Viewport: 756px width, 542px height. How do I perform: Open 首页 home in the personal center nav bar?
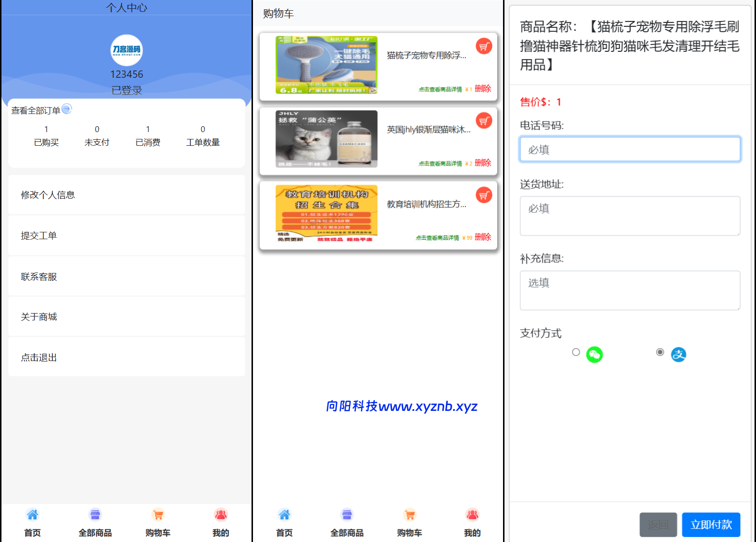(x=32, y=522)
